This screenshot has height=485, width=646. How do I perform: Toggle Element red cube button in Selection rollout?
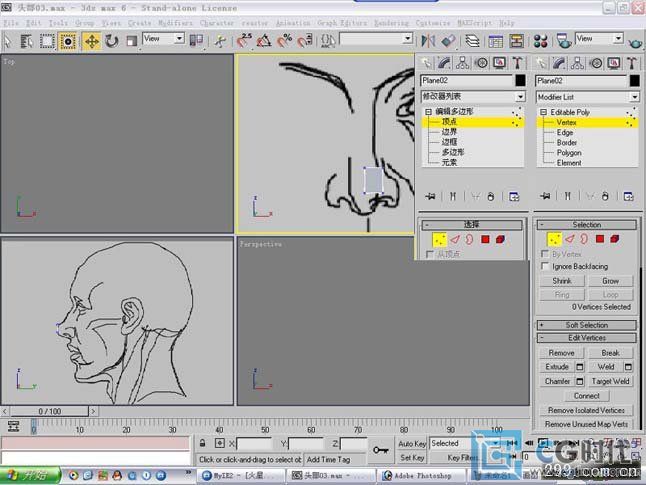click(x=615, y=239)
